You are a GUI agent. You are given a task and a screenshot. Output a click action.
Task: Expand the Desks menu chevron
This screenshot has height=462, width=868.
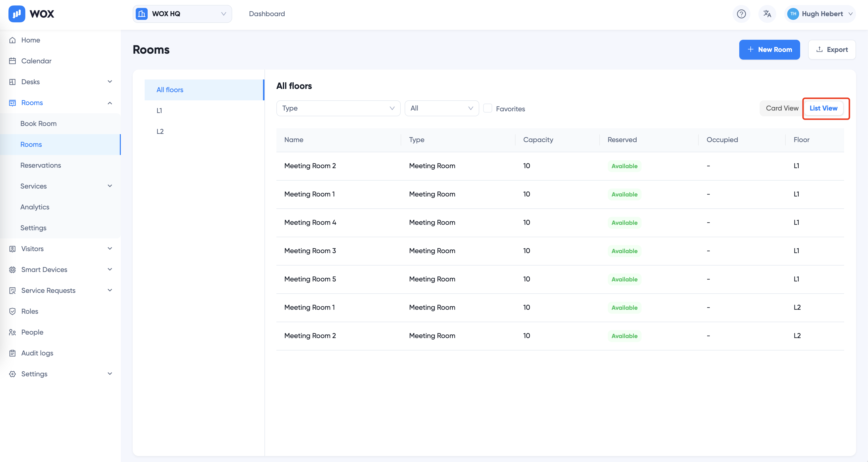click(110, 82)
